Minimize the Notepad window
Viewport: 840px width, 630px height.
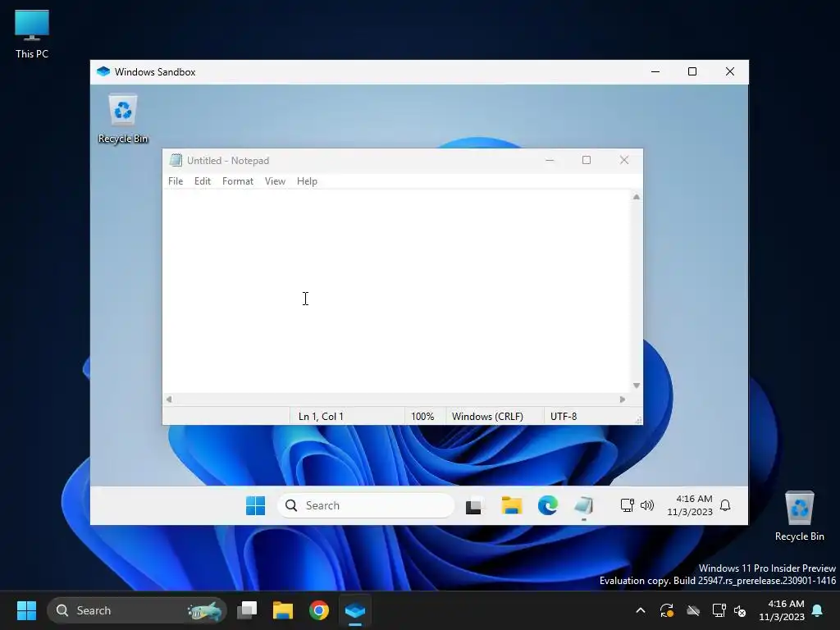(x=550, y=160)
